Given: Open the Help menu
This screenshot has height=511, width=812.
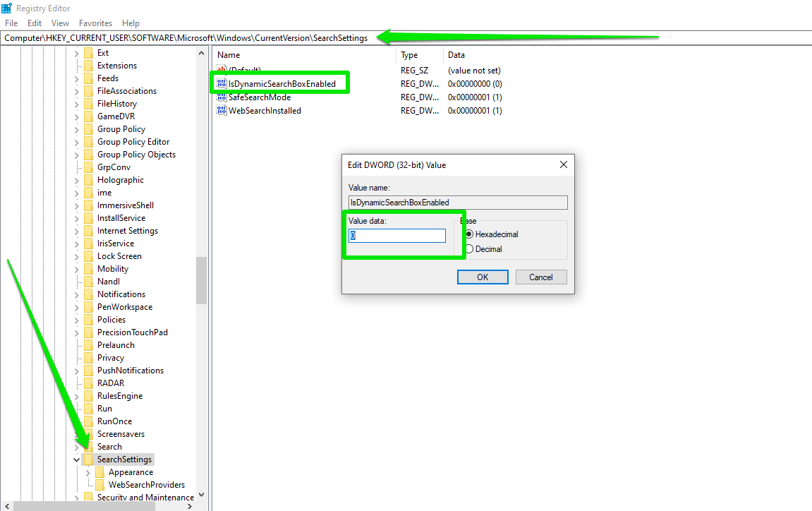Looking at the screenshot, I should [131, 23].
